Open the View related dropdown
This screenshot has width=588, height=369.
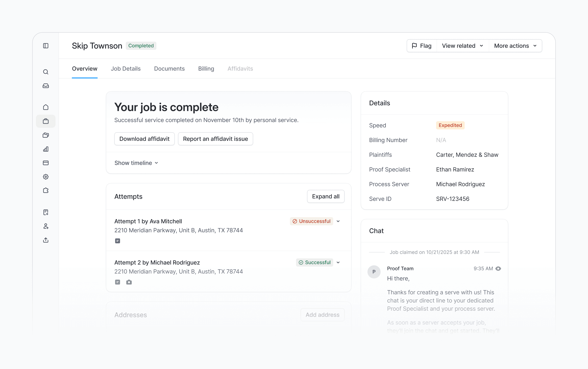click(462, 46)
